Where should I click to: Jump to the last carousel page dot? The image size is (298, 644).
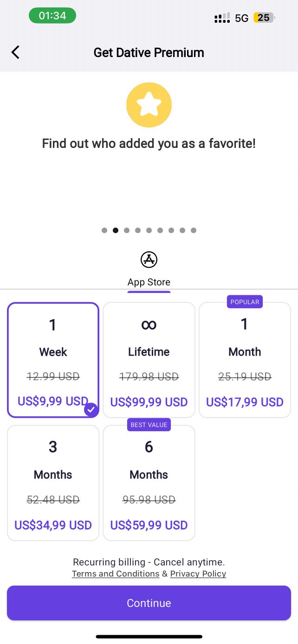pos(194,230)
